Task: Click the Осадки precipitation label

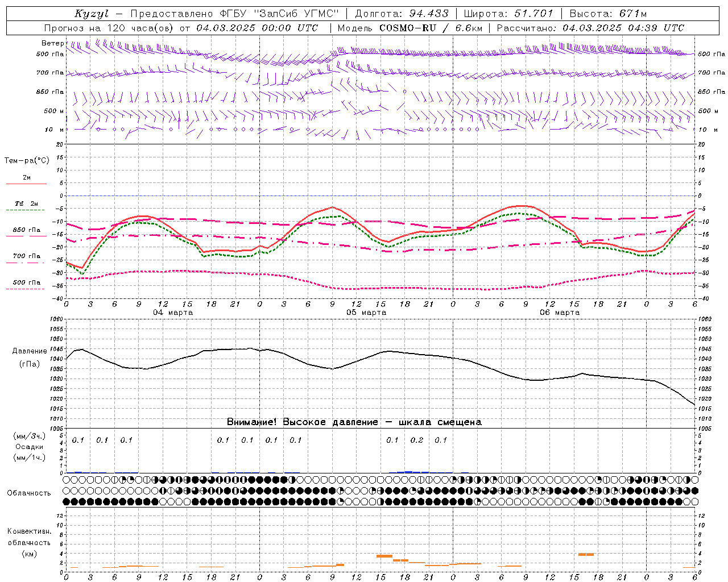Action: (x=29, y=447)
